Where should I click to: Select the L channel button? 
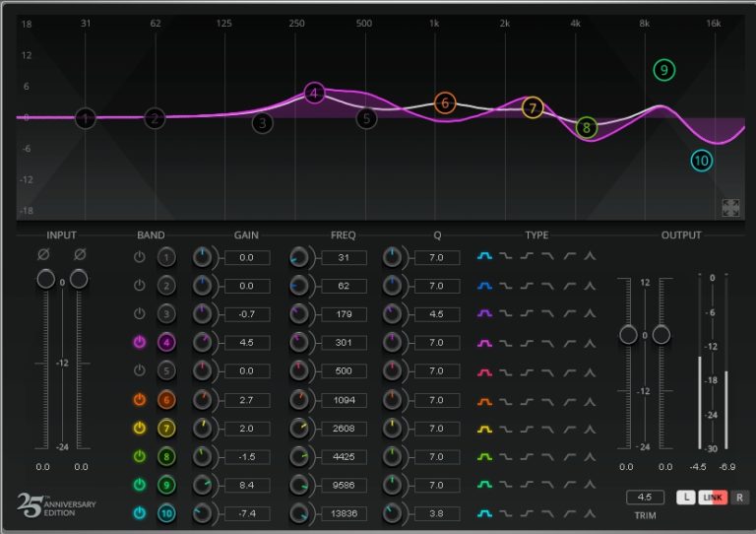[687, 498]
